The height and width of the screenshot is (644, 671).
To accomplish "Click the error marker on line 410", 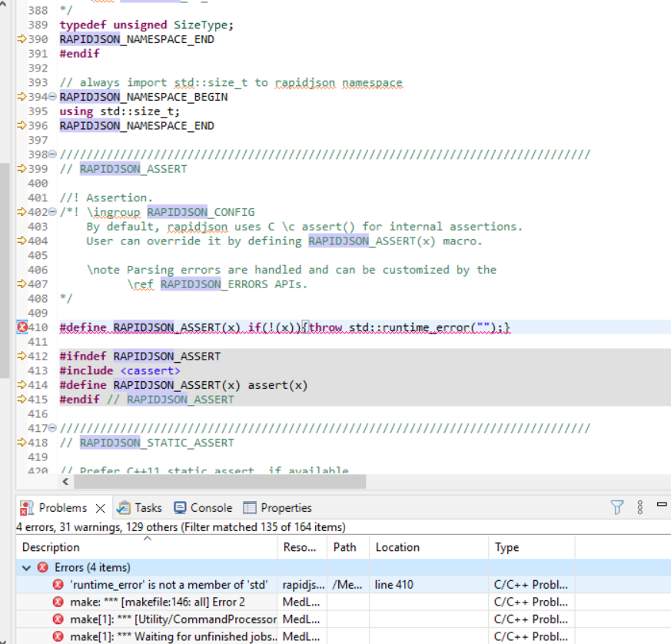I will click(22, 327).
